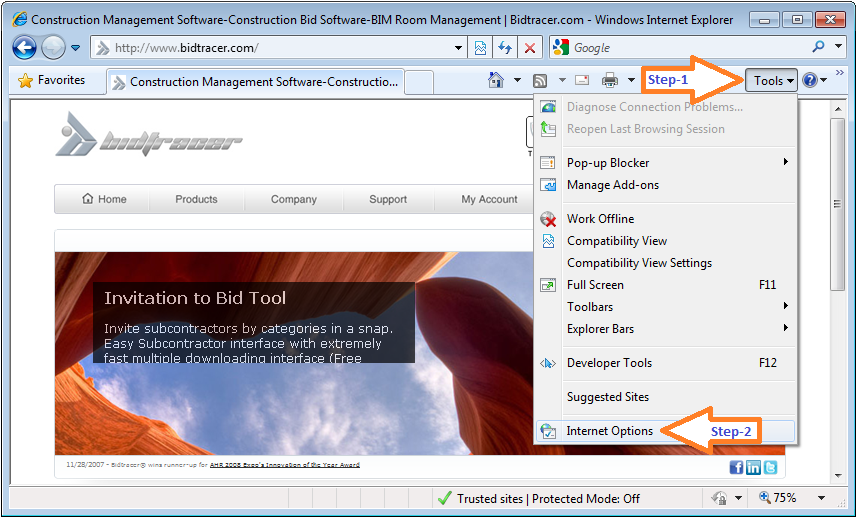The image size is (856, 519).
Task: Expand the Help dropdown arrow
Action: click(x=824, y=81)
